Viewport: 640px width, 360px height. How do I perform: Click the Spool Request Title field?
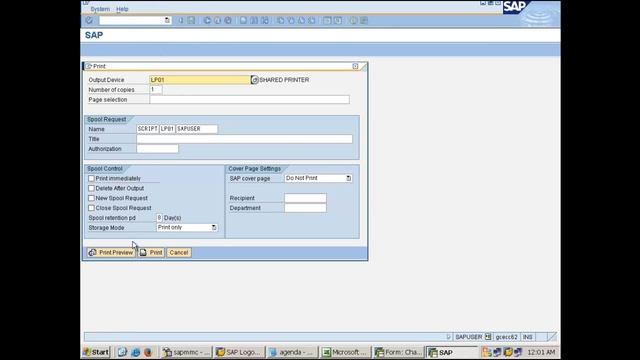244,139
